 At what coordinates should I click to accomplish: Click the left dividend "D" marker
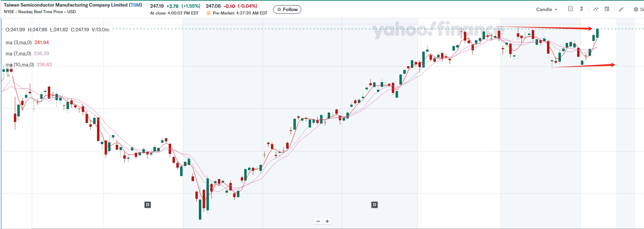(148, 205)
